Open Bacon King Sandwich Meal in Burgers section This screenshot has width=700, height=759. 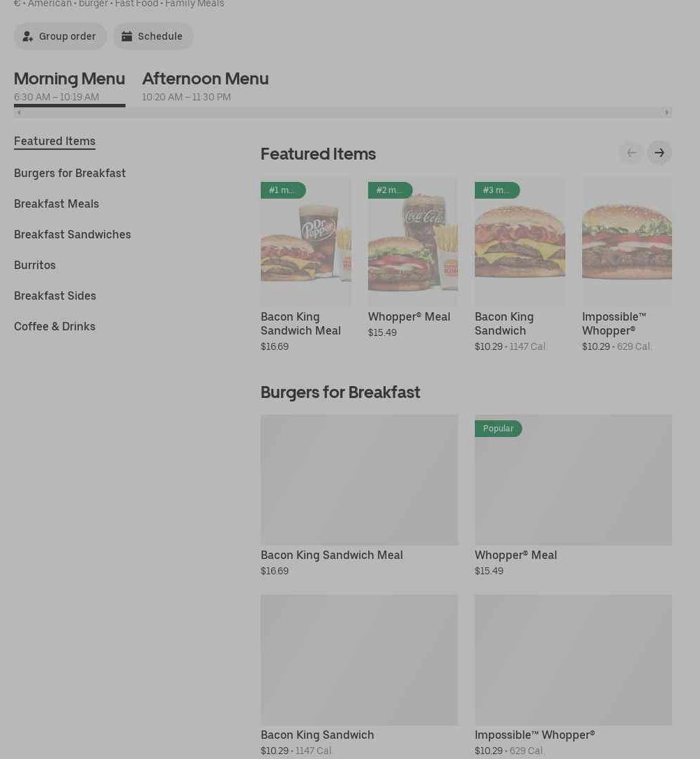[359, 481]
